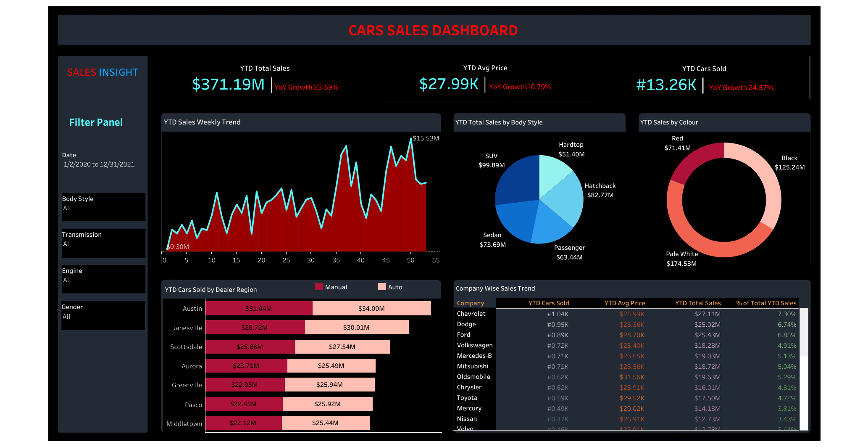Click the Austin Manual bar in dealer chart

pyautogui.click(x=259, y=308)
